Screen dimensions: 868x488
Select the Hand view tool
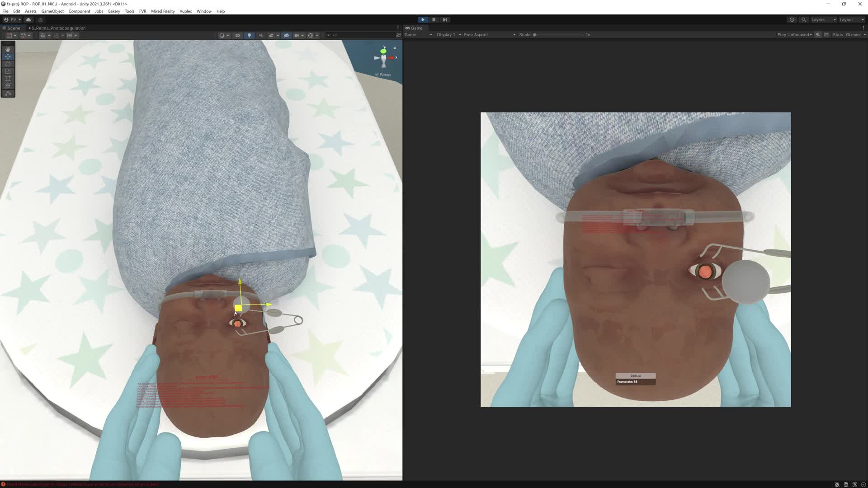point(8,49)
